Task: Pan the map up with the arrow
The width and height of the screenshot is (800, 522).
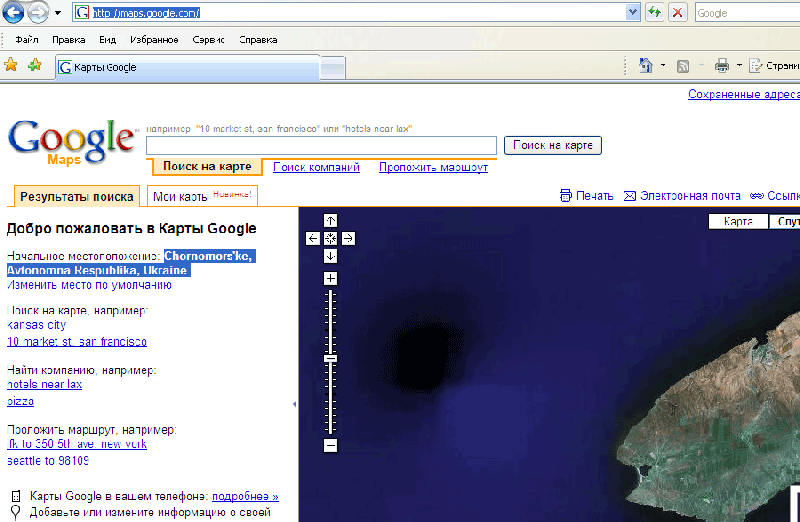Action: coord(331,220)
